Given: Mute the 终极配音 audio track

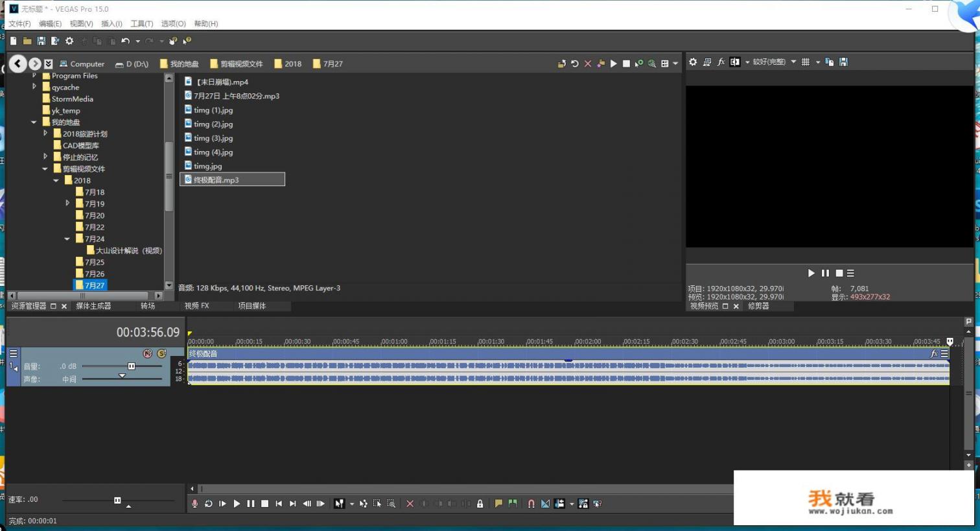Looking at the screenshot, I should click(148, 353).
